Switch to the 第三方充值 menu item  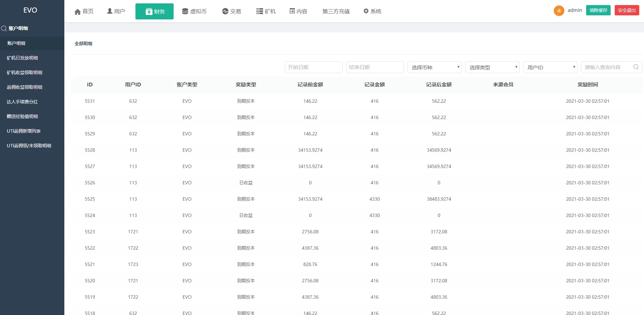[336, 11]
